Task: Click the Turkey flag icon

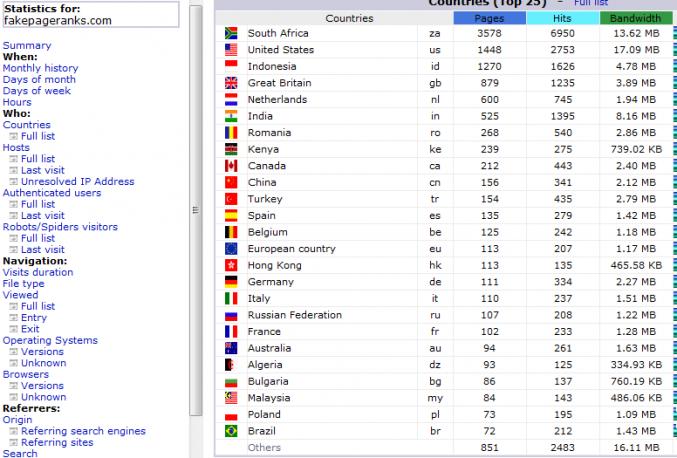Action: [231, 199]
